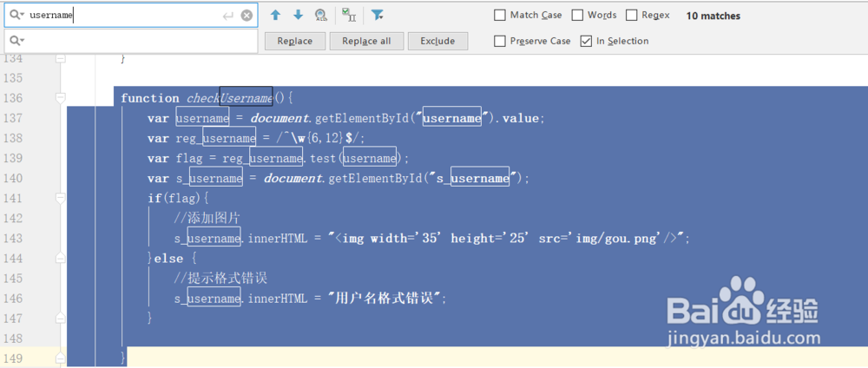The height and width of the screenshot is (368, 868).
Task: Click fold marker at line 134
Action: tap(61, 57)
